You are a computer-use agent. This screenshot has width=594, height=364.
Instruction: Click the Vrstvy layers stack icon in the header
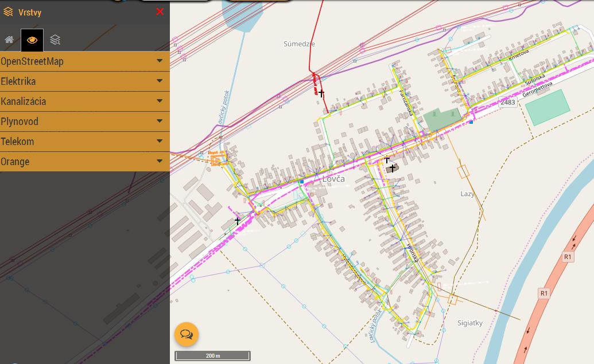pyautogui.click(x=8, y=12)
